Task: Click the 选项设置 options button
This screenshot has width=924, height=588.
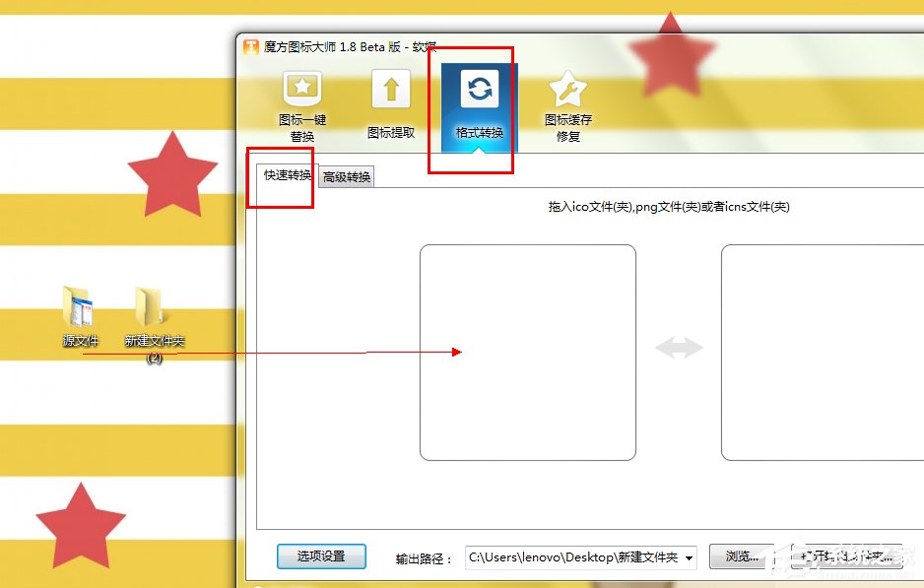Action: [320, 556]
